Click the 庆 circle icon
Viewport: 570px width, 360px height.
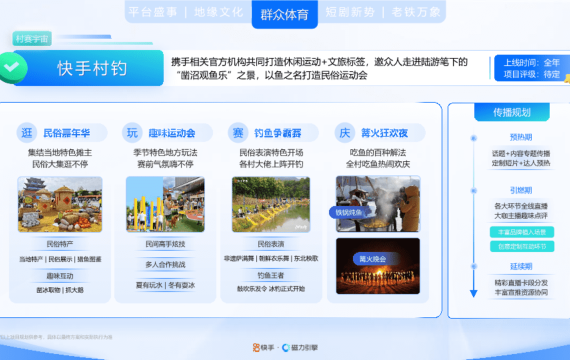[x=344, y=133]
